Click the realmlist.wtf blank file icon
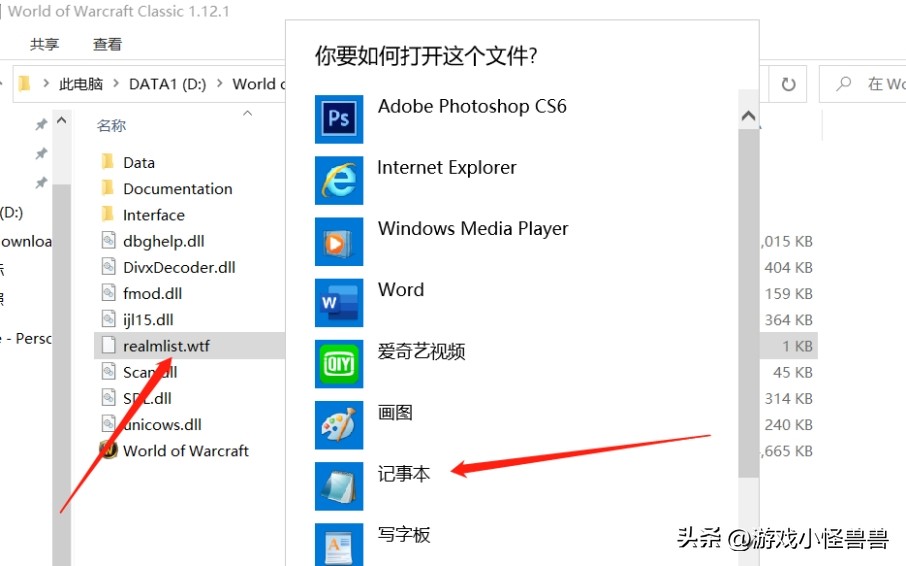 pos(108,345)
